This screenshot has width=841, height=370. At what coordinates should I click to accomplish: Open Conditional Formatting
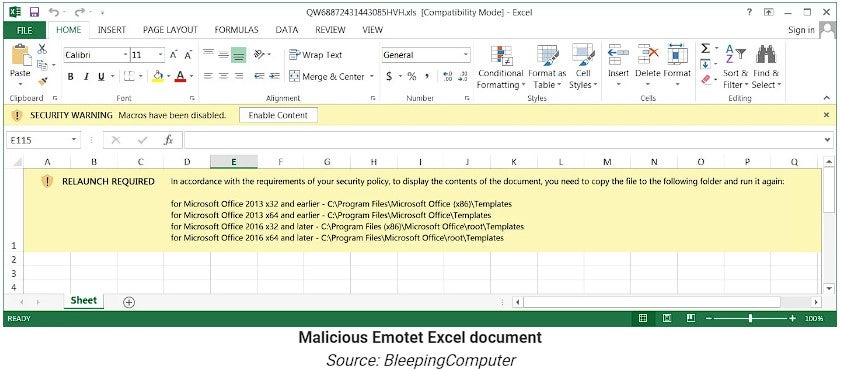[x=500, y=67]
